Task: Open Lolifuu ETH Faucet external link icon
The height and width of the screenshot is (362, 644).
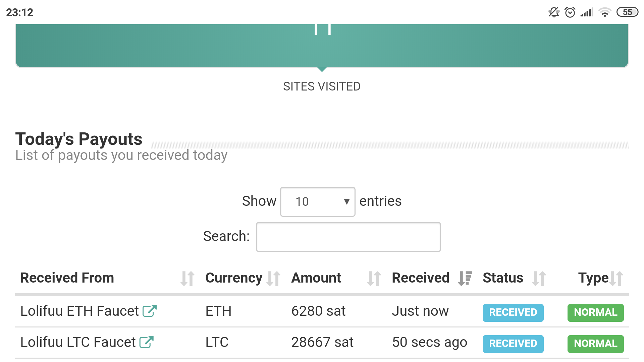Action: click(150, 311)
